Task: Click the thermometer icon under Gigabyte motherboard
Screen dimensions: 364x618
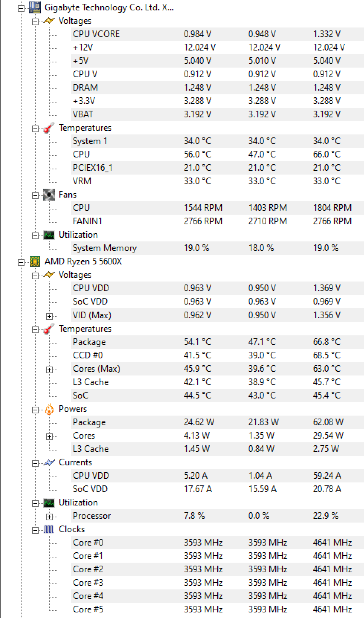Action: click(x=49, y=128)
